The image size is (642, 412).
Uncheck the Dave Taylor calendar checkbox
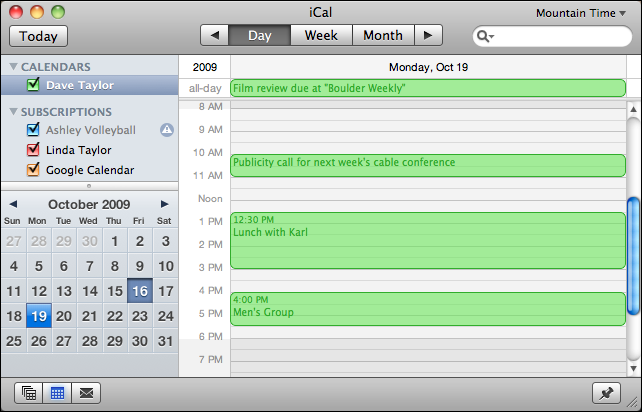click(33, 85)
